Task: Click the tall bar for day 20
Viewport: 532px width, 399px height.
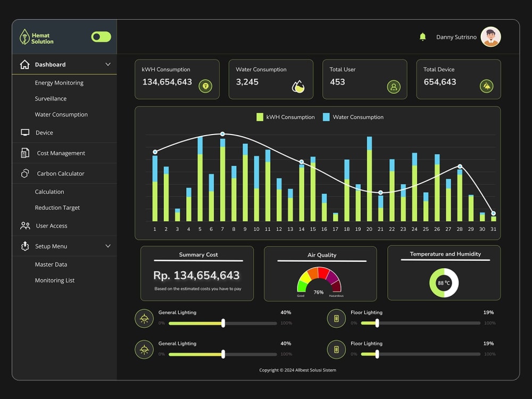Action: coord(369,179)
